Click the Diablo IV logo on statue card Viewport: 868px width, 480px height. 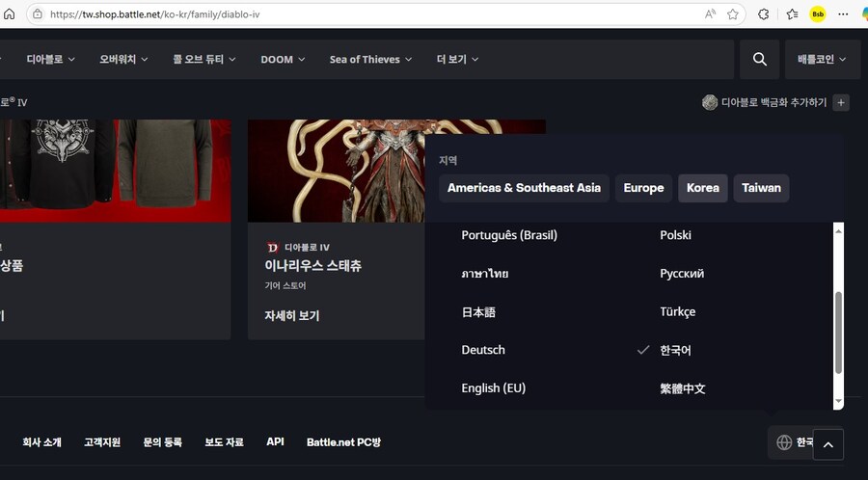pyautogui.click(x=272, y=247)
